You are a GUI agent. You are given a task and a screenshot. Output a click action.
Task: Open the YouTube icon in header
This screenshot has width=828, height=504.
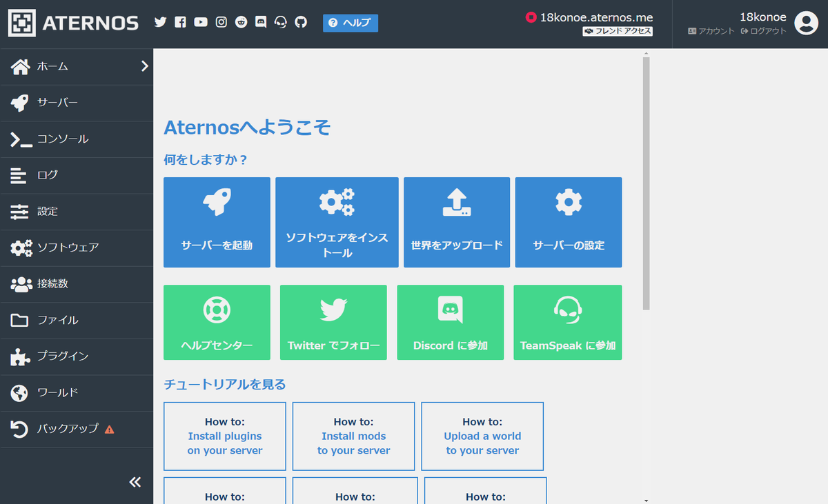[201, 22]
